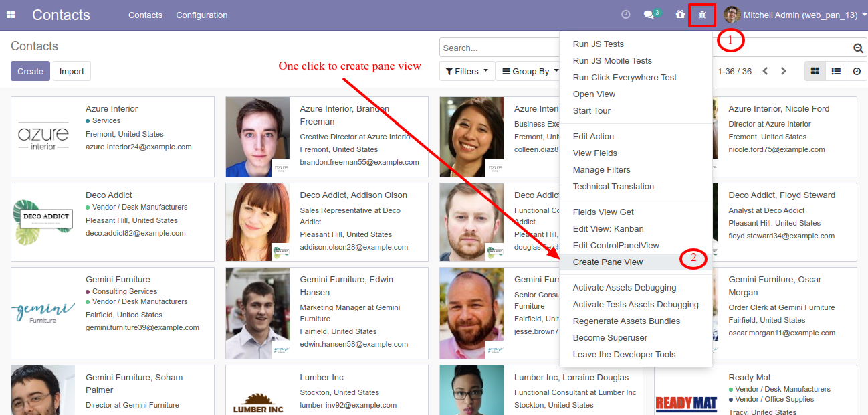The width and height of the screenshot is (868, 415).
Task: Click the search magnifier icon
Action: (x=858, y=48)
